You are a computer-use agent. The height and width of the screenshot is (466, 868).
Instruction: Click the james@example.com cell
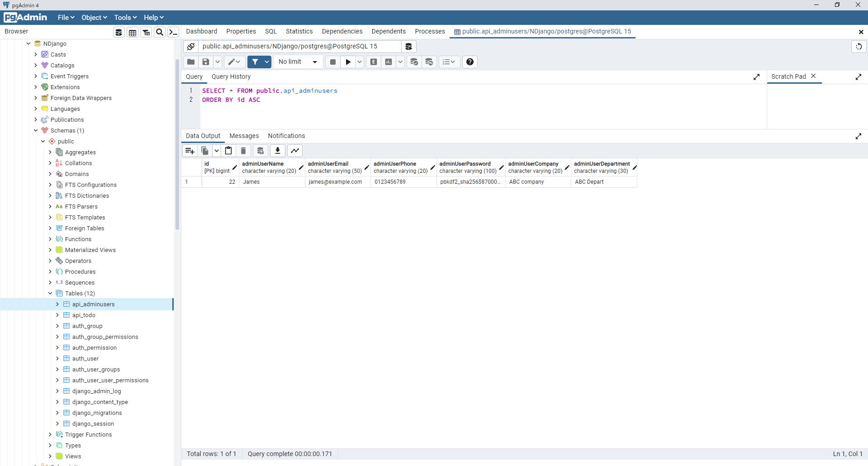(x=338, y=182)
